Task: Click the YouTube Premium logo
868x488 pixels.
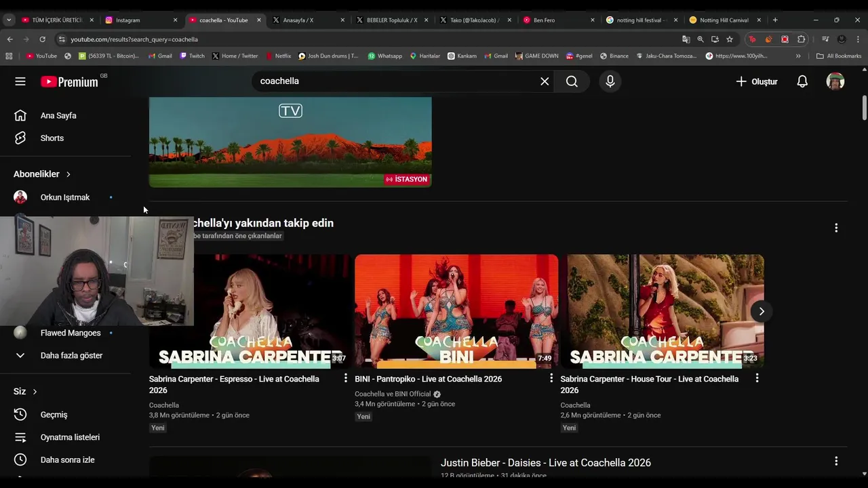Action: (x=70, y=81)
